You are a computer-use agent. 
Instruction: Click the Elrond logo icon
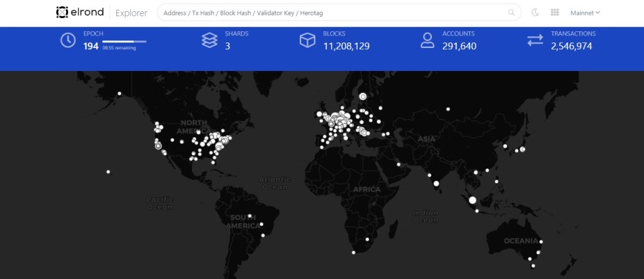[62, 13]
